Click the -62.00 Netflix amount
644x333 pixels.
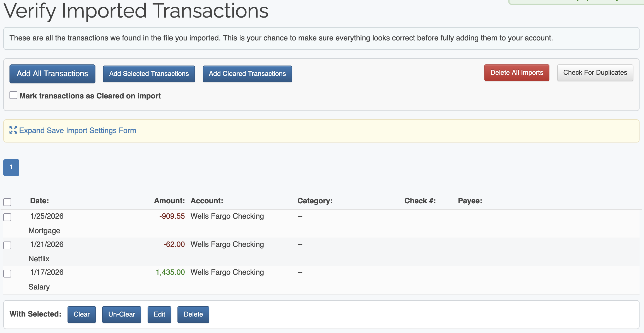(x=174, y=244)
